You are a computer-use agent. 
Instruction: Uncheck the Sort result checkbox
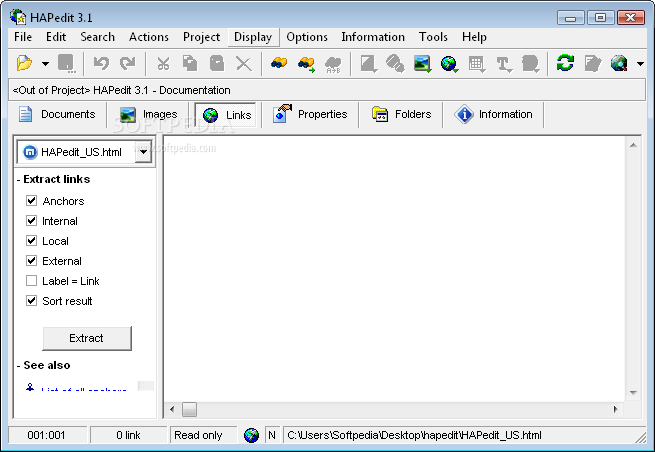pyautogui.click(x=31, y=301)
